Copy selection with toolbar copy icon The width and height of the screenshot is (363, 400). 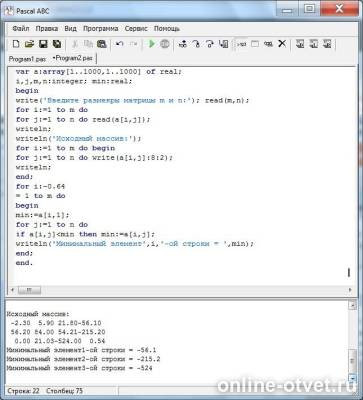88,44
